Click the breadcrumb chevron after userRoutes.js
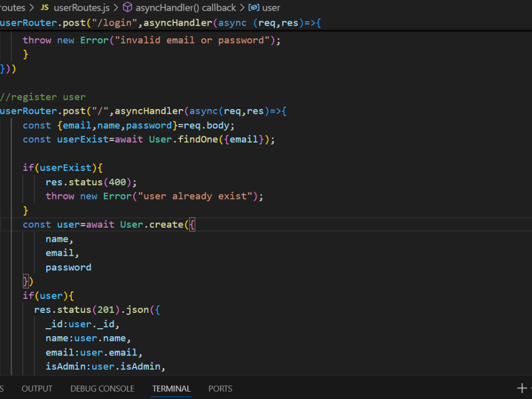The height and width of the screenshot is (399, 532). (x=115, y=7)
